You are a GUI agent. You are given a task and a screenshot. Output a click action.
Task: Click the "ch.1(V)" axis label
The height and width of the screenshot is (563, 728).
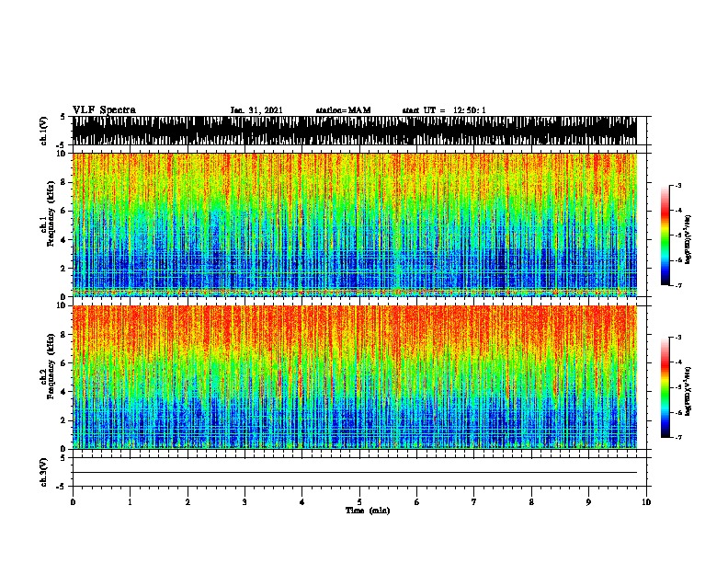pos(44,131)
